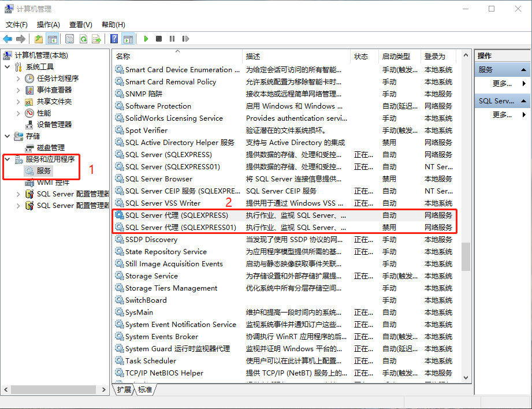
Task: Select 服务 item in the tree
Action: [43, 171]
